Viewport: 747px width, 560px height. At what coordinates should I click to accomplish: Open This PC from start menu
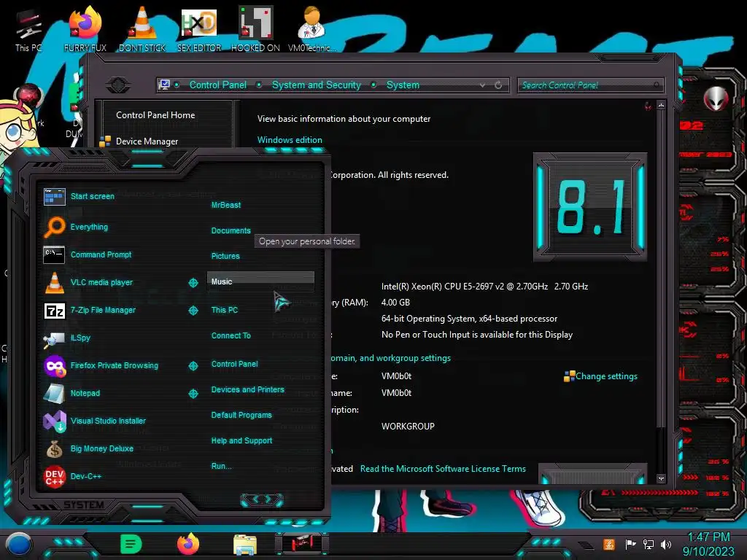click(225, 310)
